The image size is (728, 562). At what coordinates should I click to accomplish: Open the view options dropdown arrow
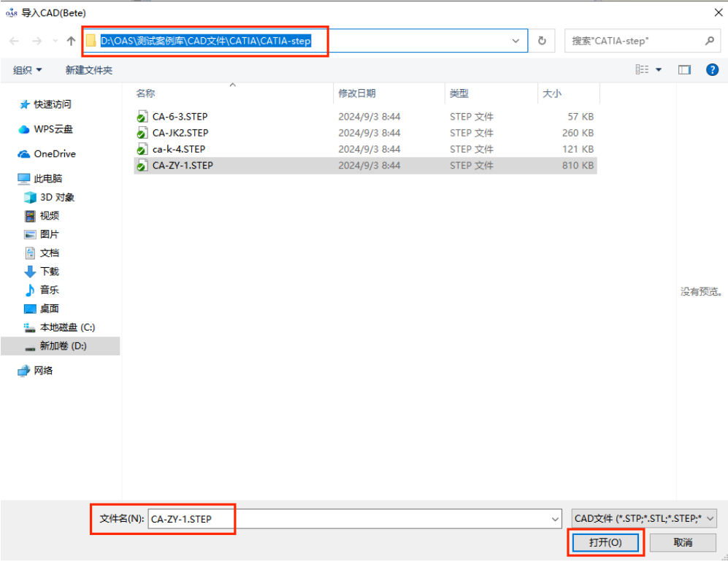(659, 70)
